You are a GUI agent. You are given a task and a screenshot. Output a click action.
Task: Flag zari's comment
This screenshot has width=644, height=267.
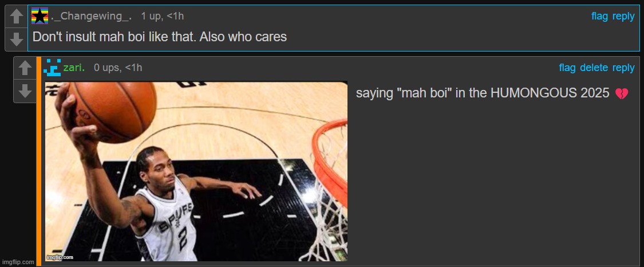(x=567, y=68)
